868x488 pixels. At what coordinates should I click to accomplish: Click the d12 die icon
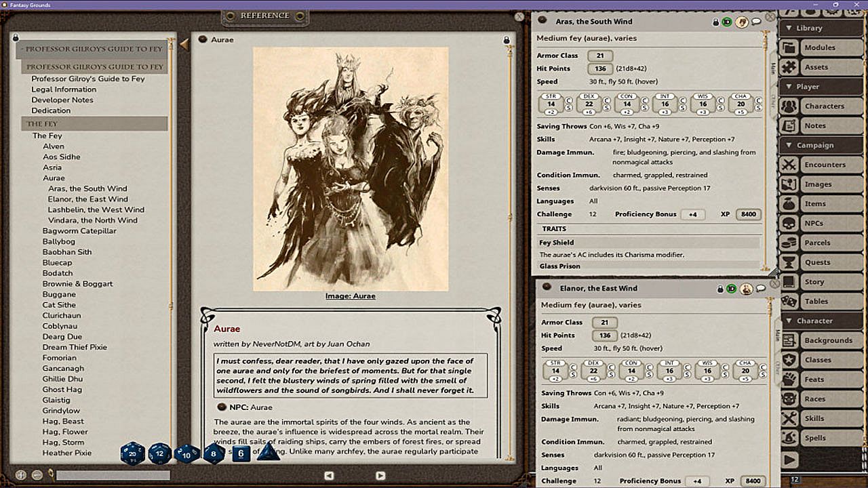(160, 453)
